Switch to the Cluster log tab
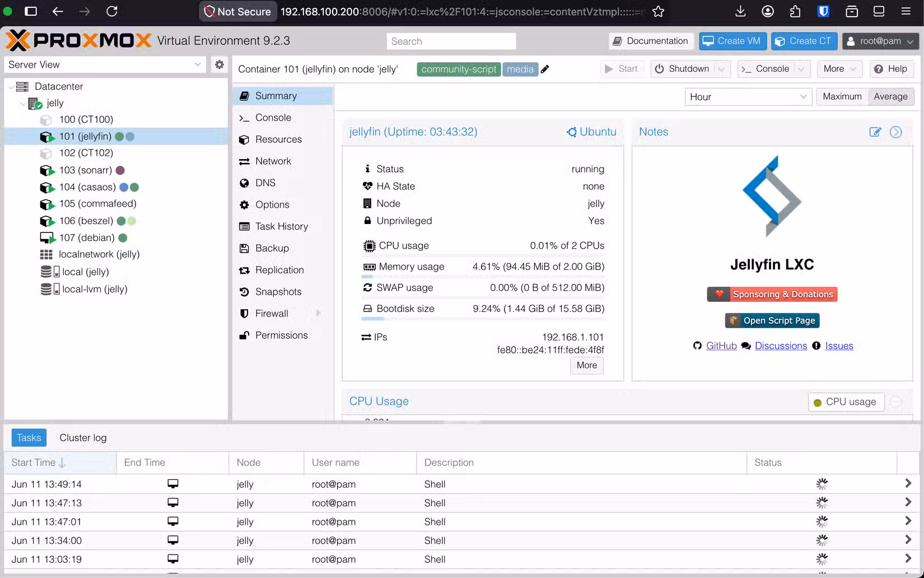The image size is (924, 578). point(83,437)
